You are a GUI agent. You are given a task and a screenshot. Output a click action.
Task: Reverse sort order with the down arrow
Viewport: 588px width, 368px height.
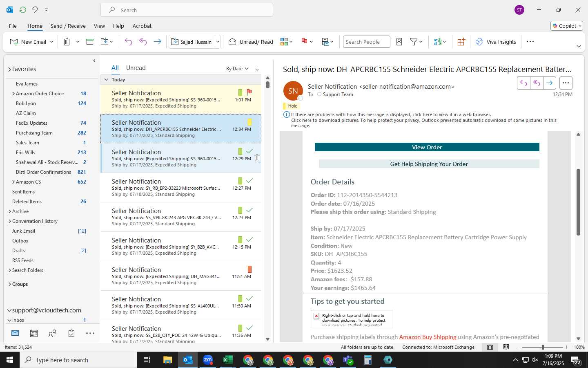tap(257, 68)
